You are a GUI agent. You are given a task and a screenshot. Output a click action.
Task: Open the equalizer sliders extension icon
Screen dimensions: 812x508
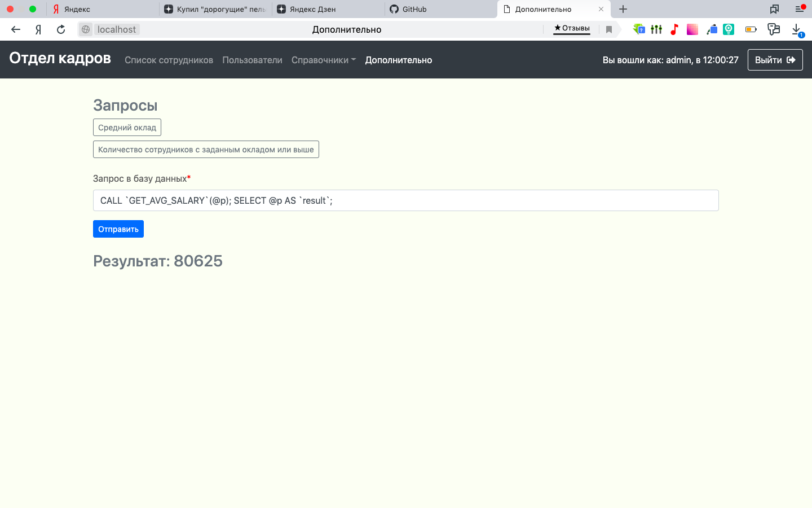[x=656, y=29]
